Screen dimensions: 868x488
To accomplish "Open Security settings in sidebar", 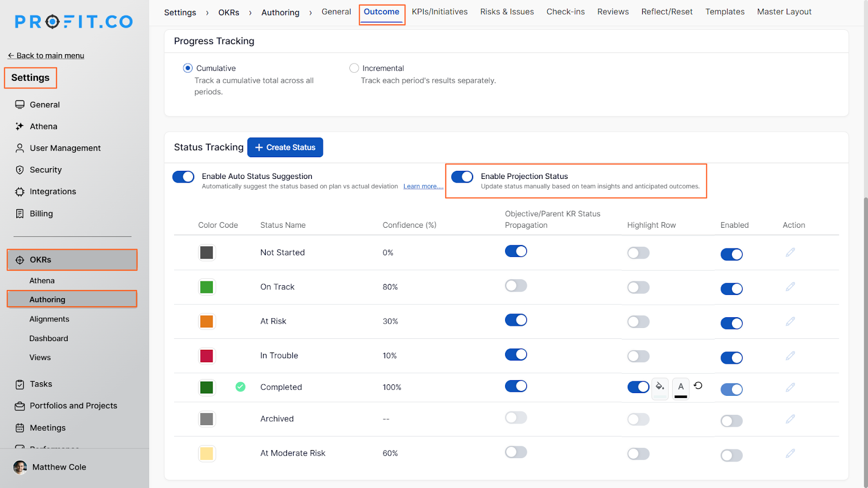I will pos(46,170).
